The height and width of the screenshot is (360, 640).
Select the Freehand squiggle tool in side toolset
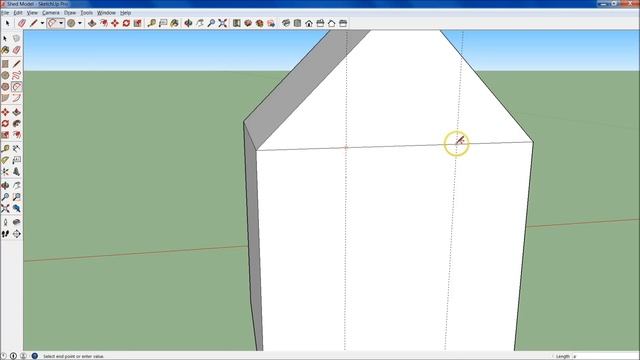(x=16, y=76)
